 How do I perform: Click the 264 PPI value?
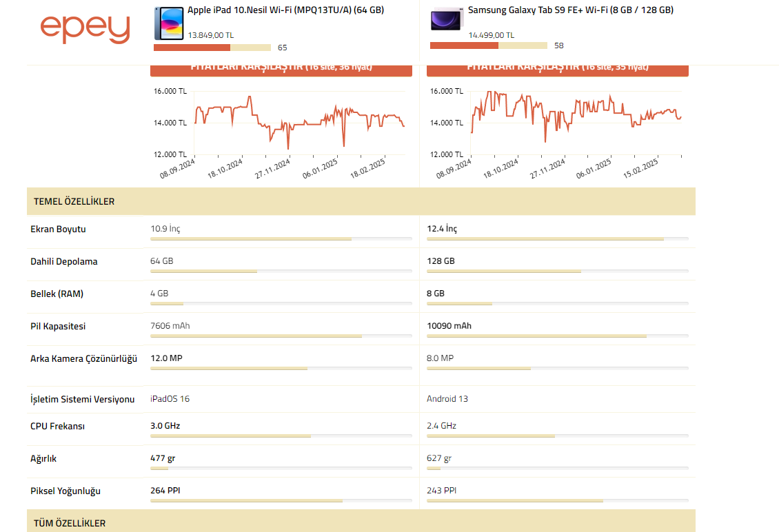click(x=165, y=490)
